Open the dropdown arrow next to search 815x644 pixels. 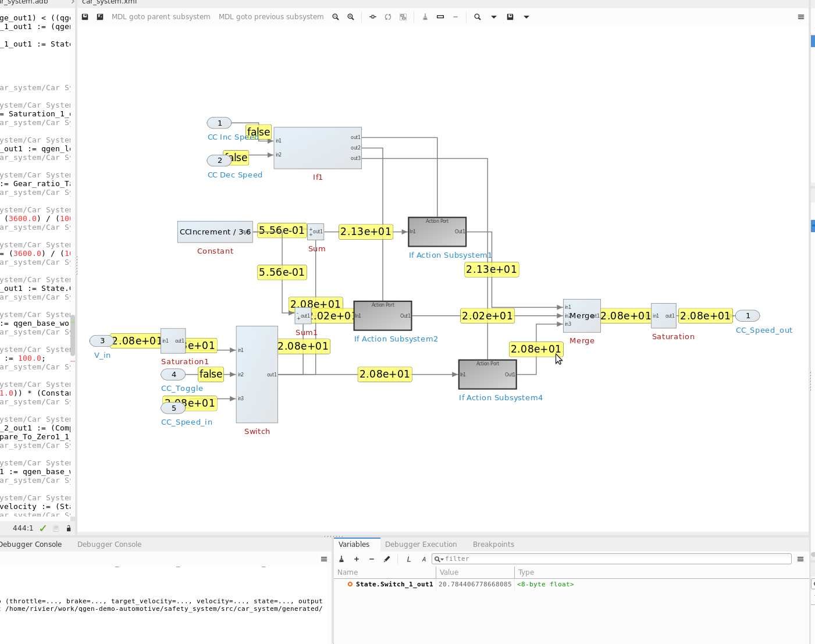tap(494, 17)
